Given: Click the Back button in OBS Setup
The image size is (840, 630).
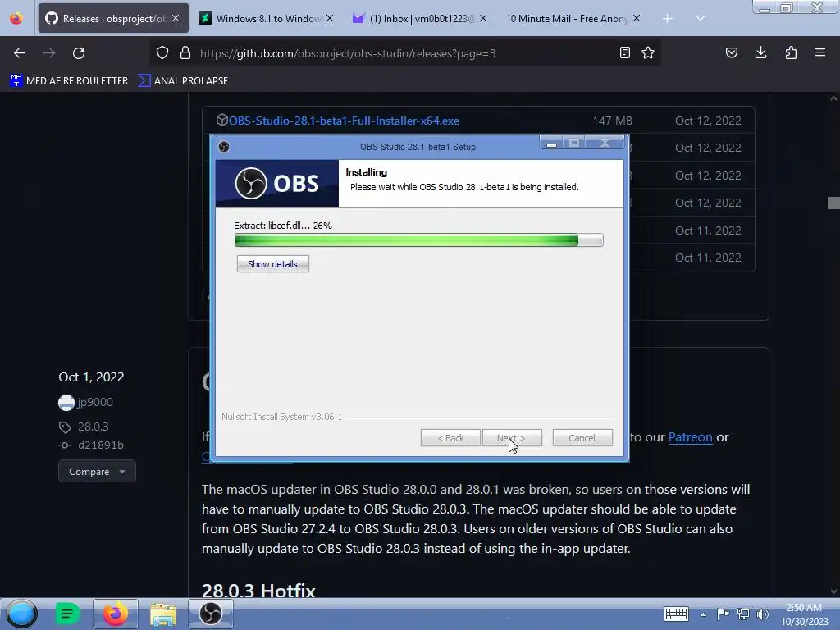Looking at the screenshot, I should [450, 438].
